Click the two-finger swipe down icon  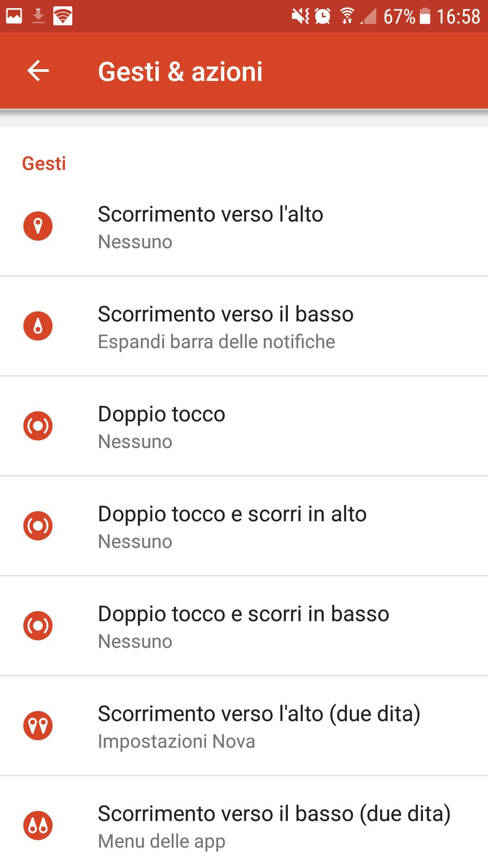38,826
